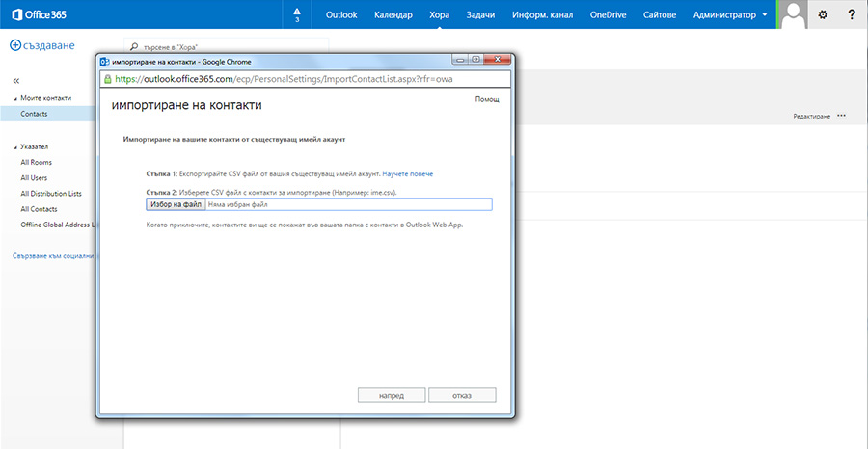Collapse the navigation pane with double chevron
The width and height of the screenshot is (868, 449).
pos(16,81)
